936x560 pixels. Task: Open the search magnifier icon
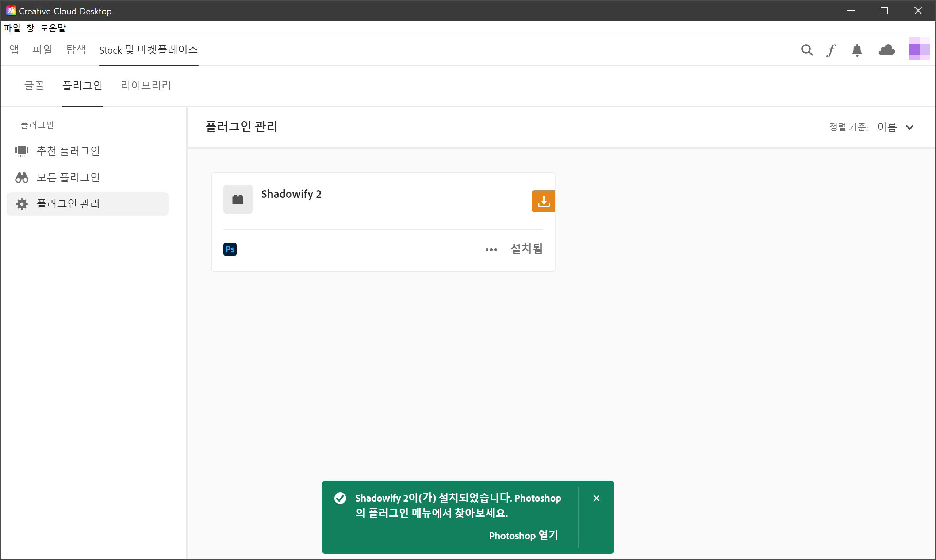click(807, 50)
